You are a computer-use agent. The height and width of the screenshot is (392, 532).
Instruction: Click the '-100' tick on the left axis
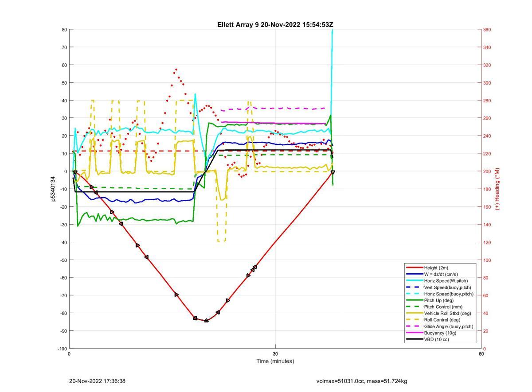[x=62, y=349]
